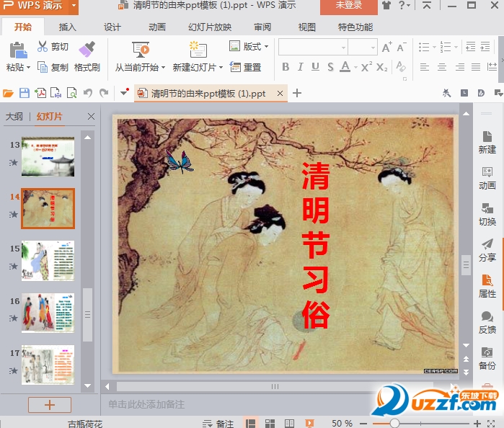Switch to 插入 ribbon tab

coord(68,27)
